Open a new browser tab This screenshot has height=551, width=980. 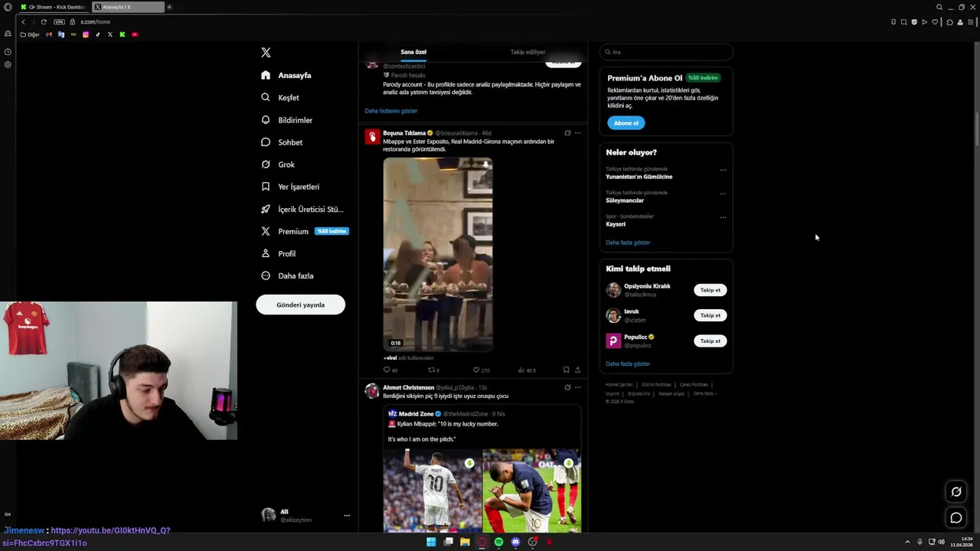[169, 7]
